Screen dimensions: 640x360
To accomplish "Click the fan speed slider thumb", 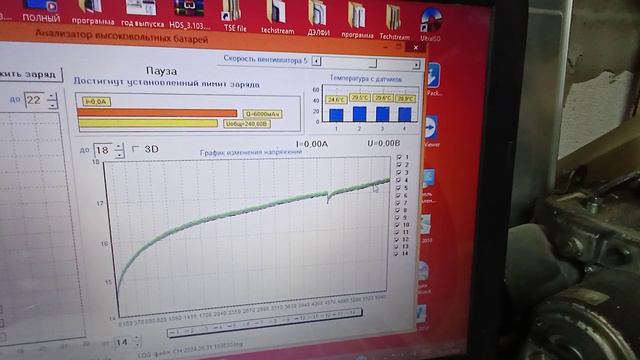I will [373, 64].
